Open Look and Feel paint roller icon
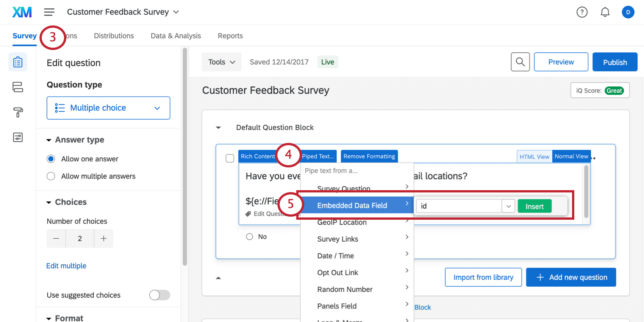Screen dimensions: 644x322 pyautogui.click(x=18, y=112)
